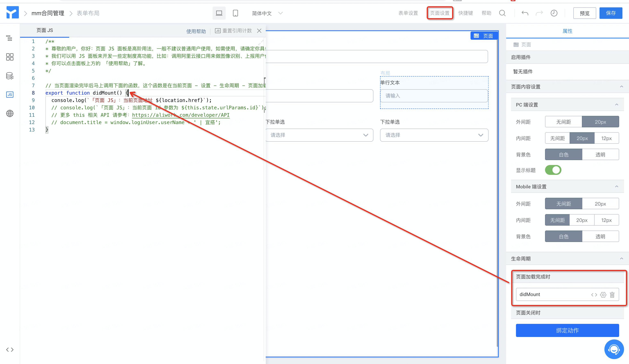This screenshot has height=364, width=629.
Task: Click the 预览 button
Action: [x=585, y=13]
